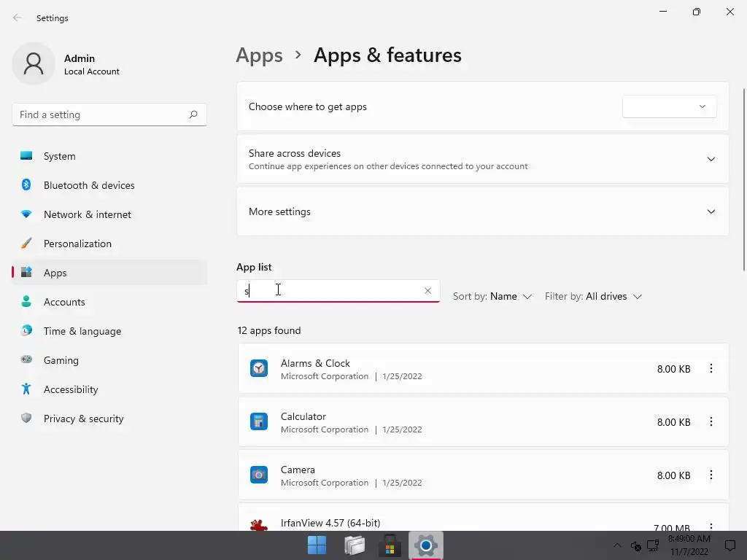Click the Apps breadcrumb link
Screen dimensions: 747x560
click(x=259, y=55)
